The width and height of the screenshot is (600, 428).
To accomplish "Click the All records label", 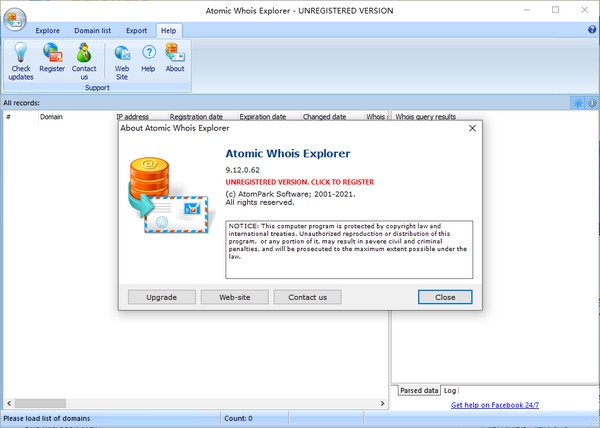I will click(x=21, y=103).
